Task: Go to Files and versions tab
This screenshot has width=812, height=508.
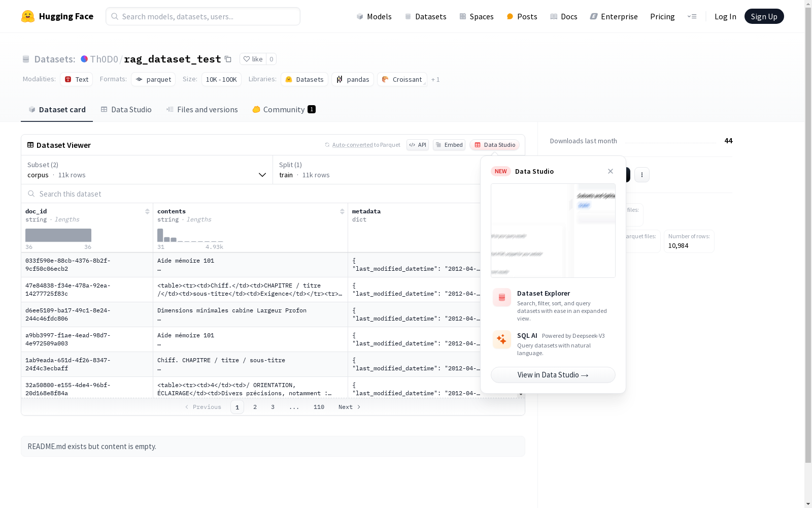Action: coord(202,110)
